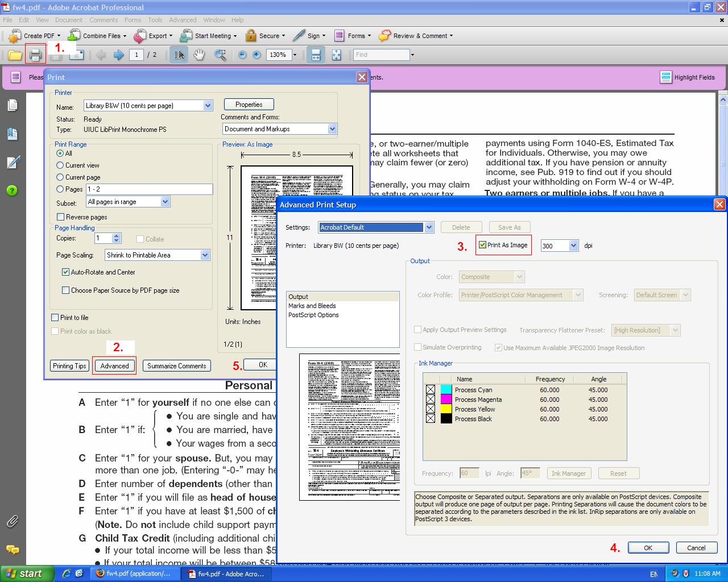The height and width of the screenshot is (582, 728).
Task: Click the zoom out minus icon
Action: pos(242,55)
